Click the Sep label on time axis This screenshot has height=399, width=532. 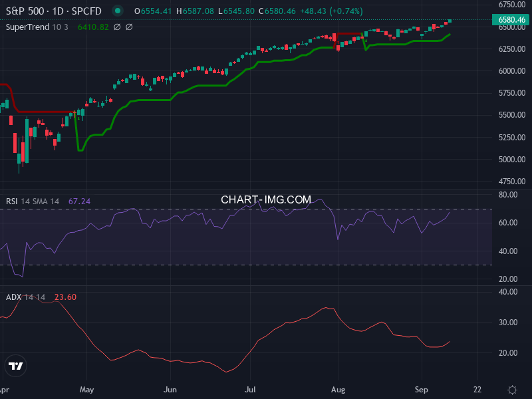(422, 390)
